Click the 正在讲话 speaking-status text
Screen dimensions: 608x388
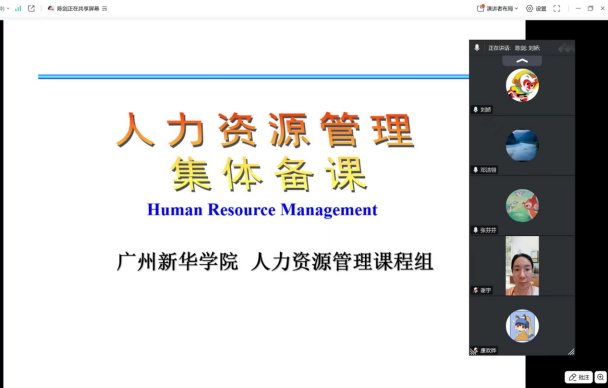(514, 48)
